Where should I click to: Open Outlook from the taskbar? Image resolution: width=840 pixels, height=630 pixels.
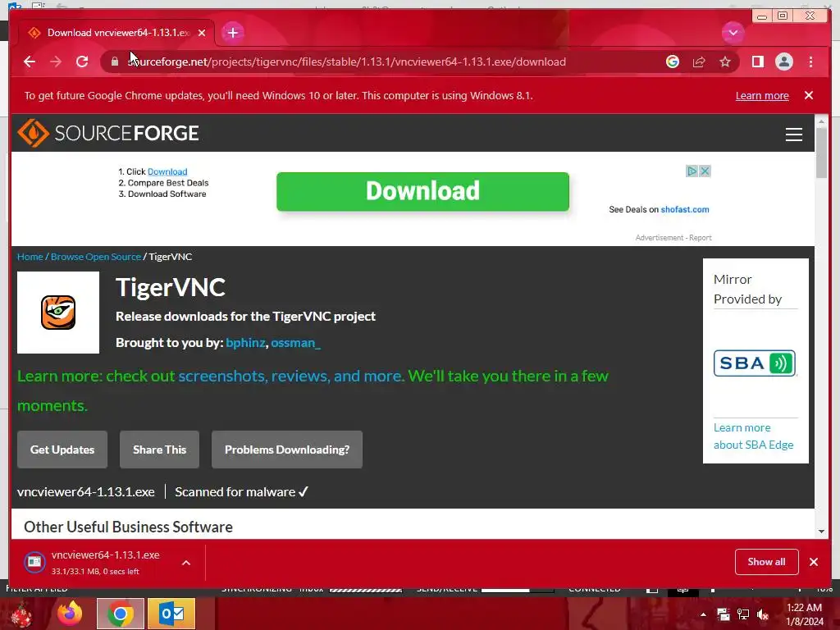click(171, 614)
